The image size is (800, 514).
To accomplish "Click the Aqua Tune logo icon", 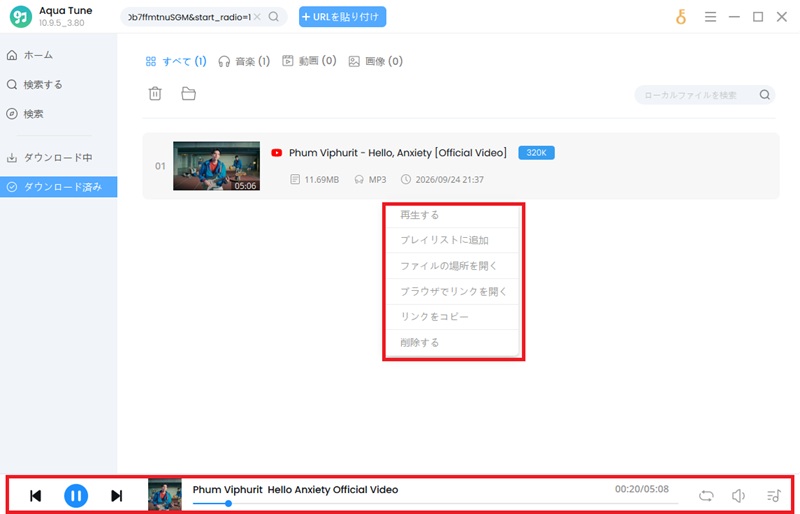I will coord(21,17).
